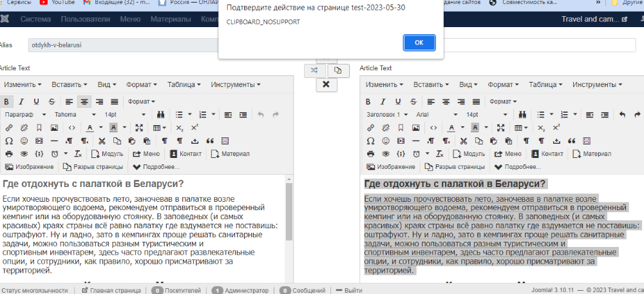Toggle Italic in the right editor
Screen dimensions: 644x294
point(383,101)
